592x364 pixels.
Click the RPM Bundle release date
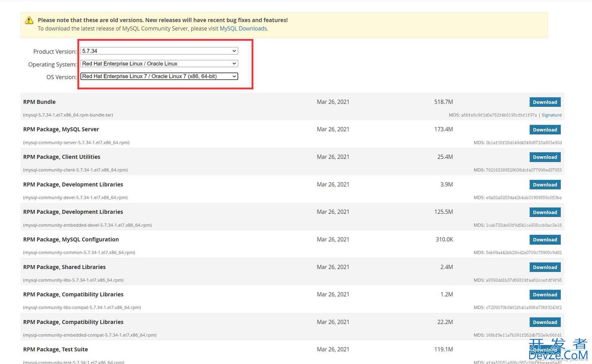pyautogui.click(x=333, y=102)
